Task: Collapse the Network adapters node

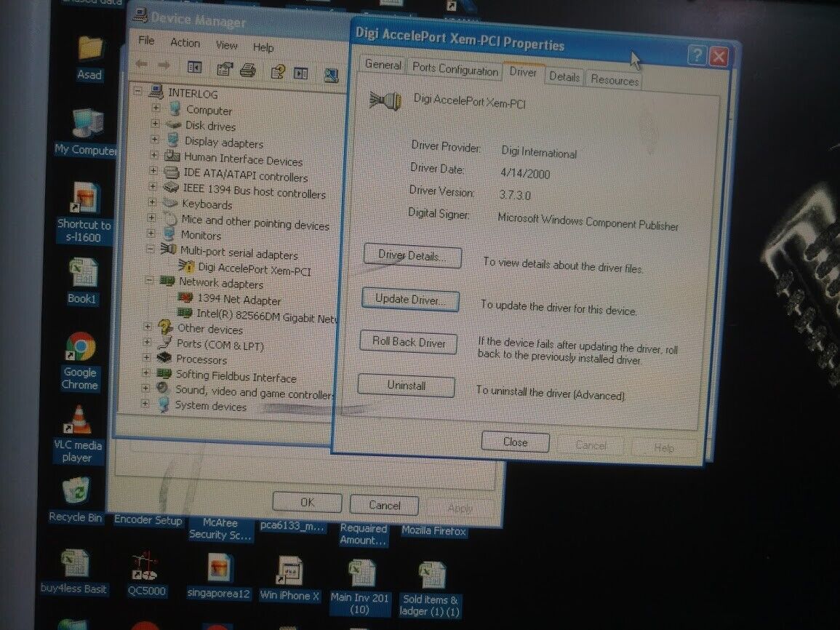Action: pos(150,279)
